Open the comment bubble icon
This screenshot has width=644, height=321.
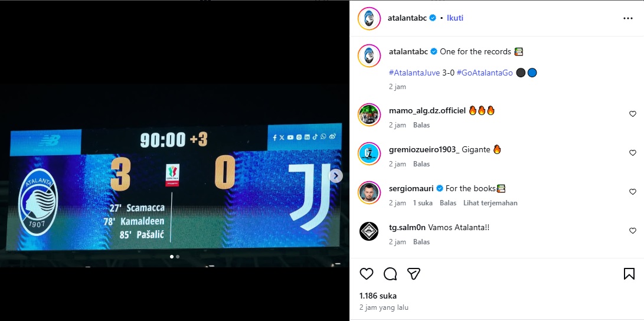[390, 274]
